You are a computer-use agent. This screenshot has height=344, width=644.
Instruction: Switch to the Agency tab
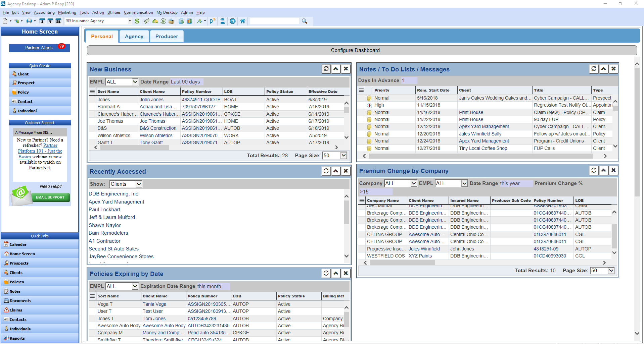(x=134, y=36)
